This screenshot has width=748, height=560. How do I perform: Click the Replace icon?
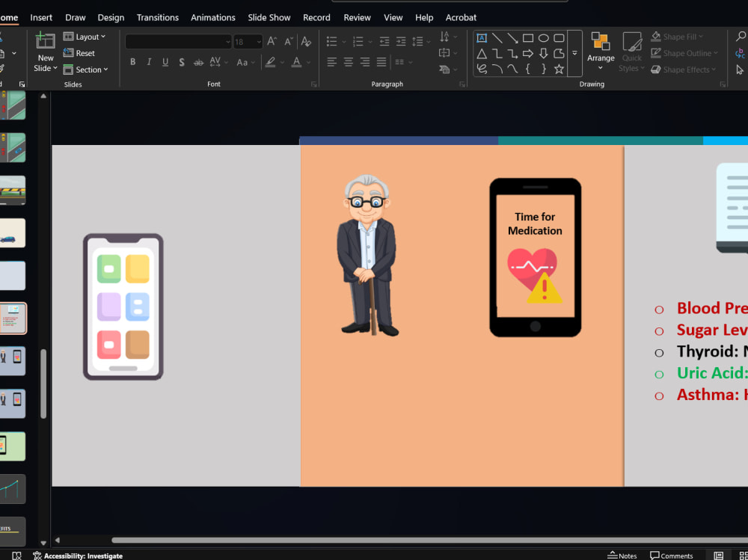(741, 53)
